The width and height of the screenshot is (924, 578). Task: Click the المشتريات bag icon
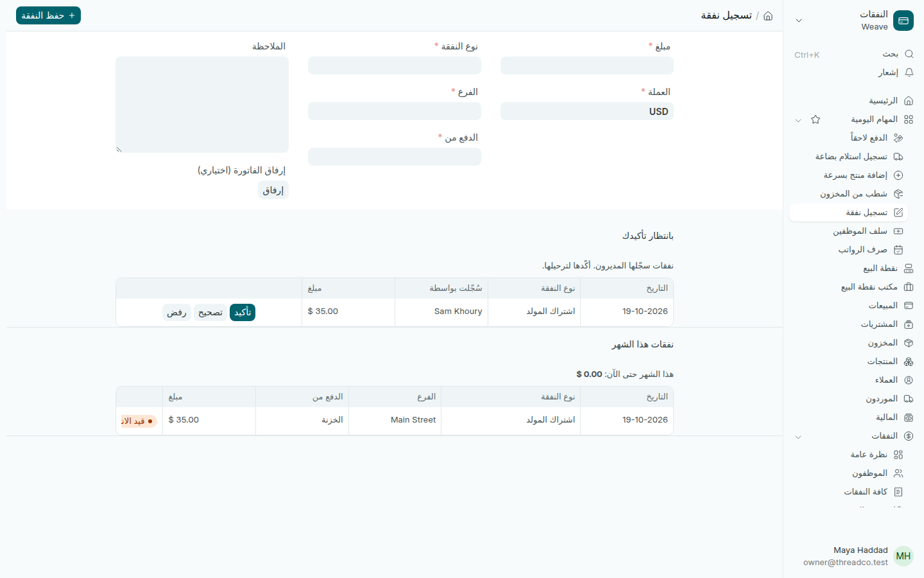(x=909, y=324)
